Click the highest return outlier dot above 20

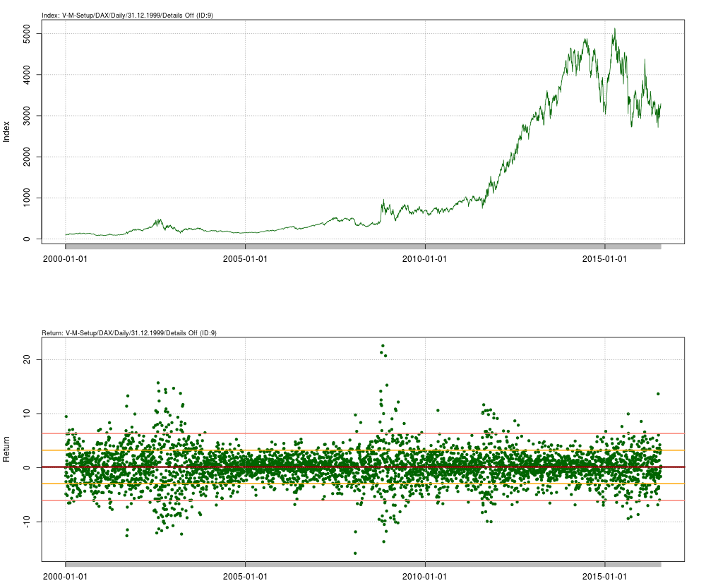click(x=383, y=346)
